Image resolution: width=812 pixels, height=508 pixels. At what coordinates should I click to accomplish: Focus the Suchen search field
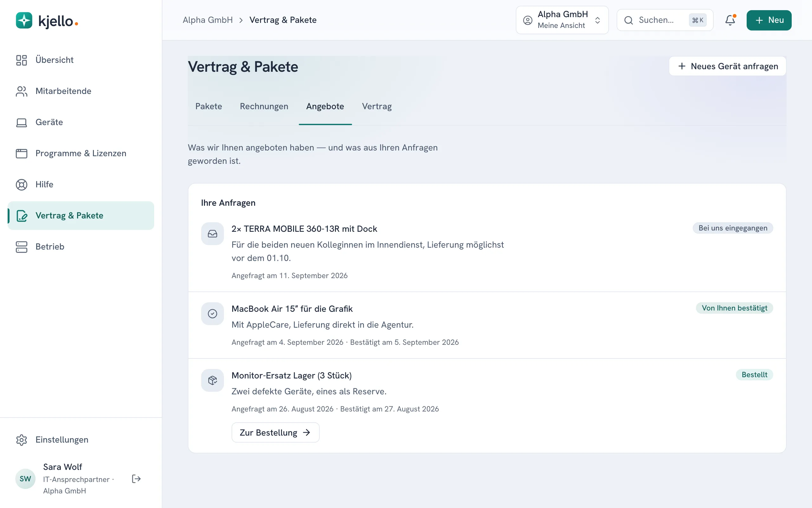click(x=665, y=20)
